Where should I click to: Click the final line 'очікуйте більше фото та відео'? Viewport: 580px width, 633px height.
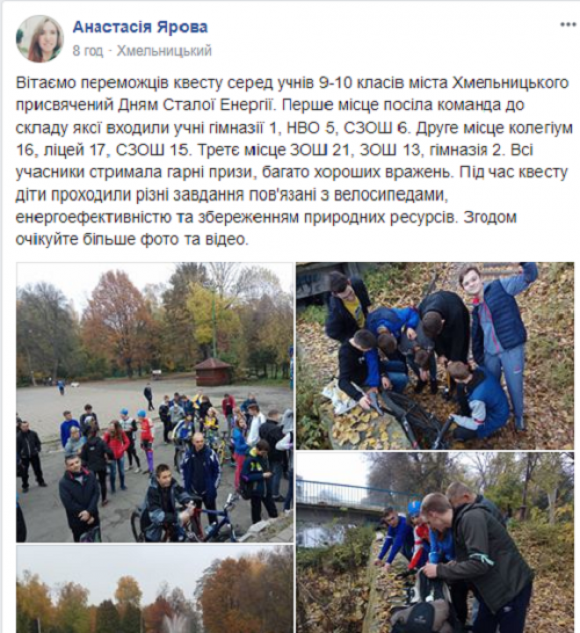[x=131, y=240]
